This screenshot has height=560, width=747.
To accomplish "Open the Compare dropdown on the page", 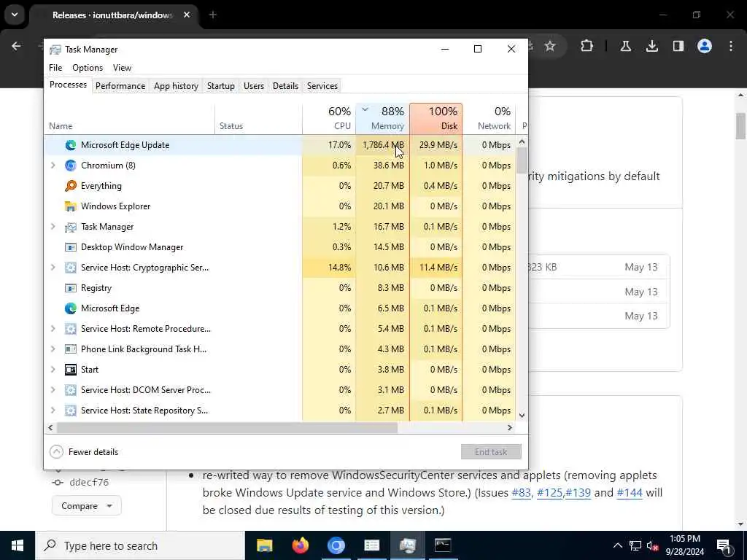I will (86, 506).
